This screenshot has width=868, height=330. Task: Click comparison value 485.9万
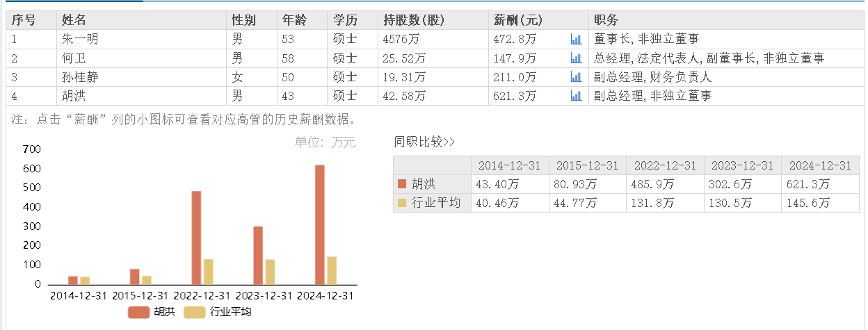[653, 184]
